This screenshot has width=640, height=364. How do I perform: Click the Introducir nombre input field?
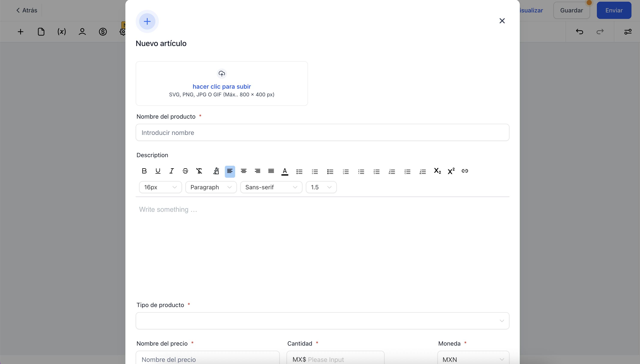tap(322, 133)
